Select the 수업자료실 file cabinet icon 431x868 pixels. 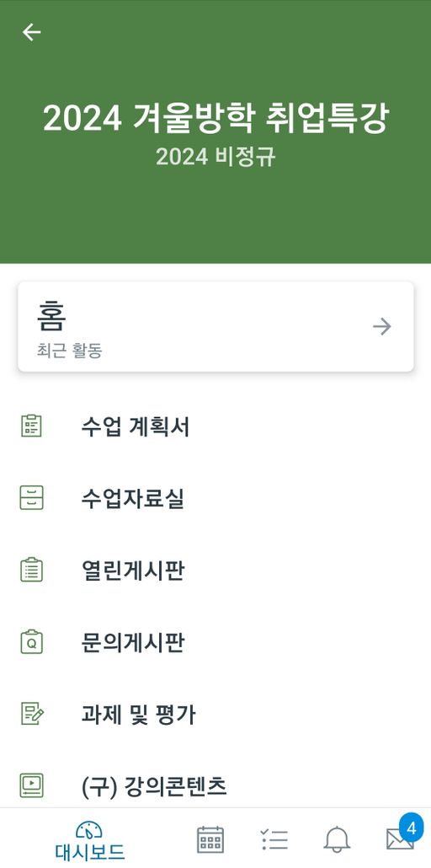click(x=31, y=498)
